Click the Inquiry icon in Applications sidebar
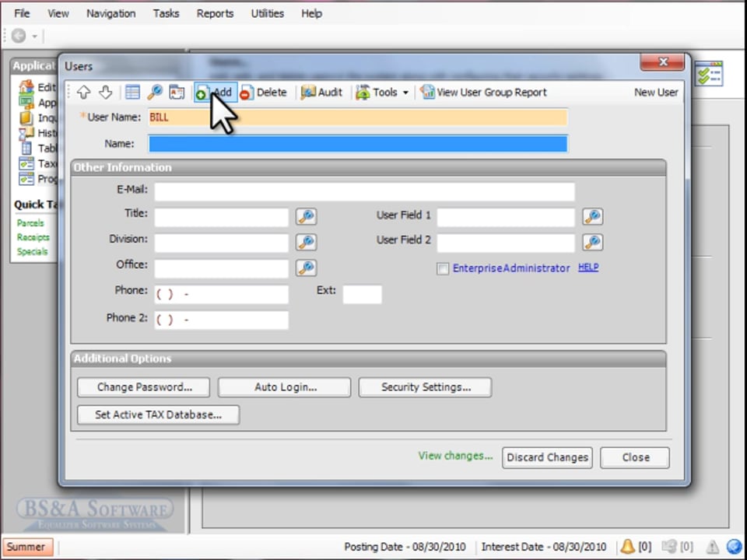 point(26,117)
